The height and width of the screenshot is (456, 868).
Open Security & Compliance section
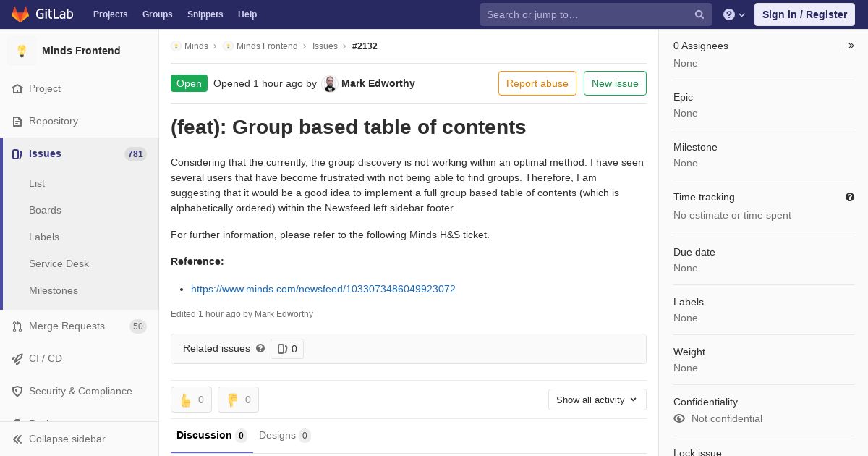tap(80, 391)
